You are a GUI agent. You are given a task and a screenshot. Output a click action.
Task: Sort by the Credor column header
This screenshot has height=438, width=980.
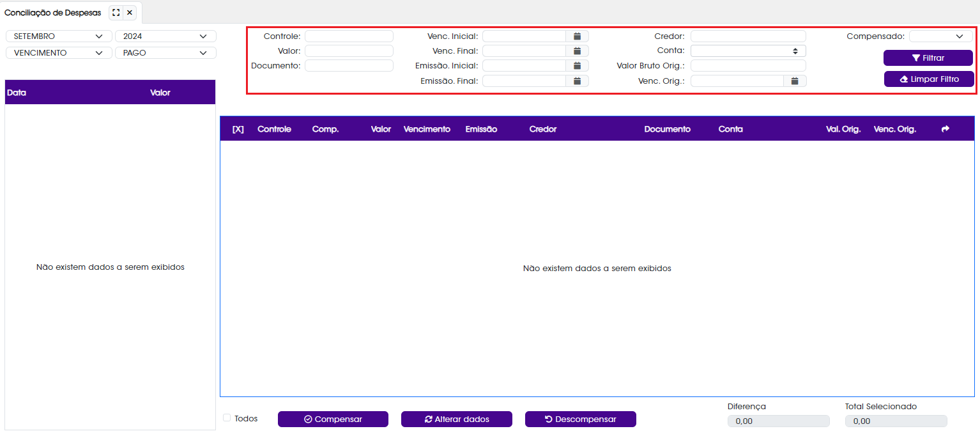point(543,129)
